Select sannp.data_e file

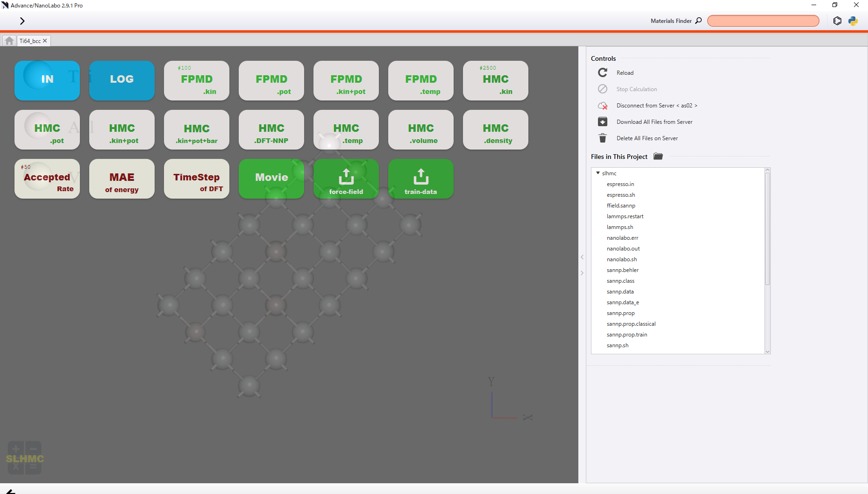[623, 302]
